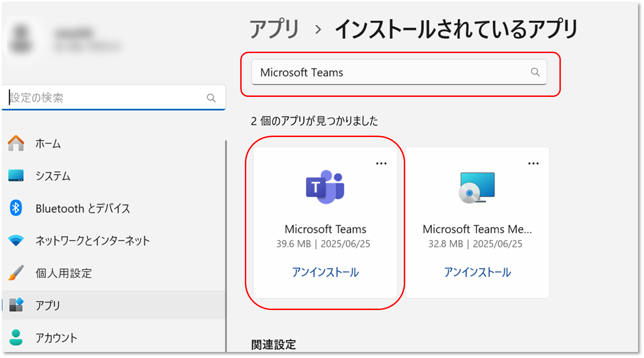Focus the Microsoft Teams app search field

399,72
